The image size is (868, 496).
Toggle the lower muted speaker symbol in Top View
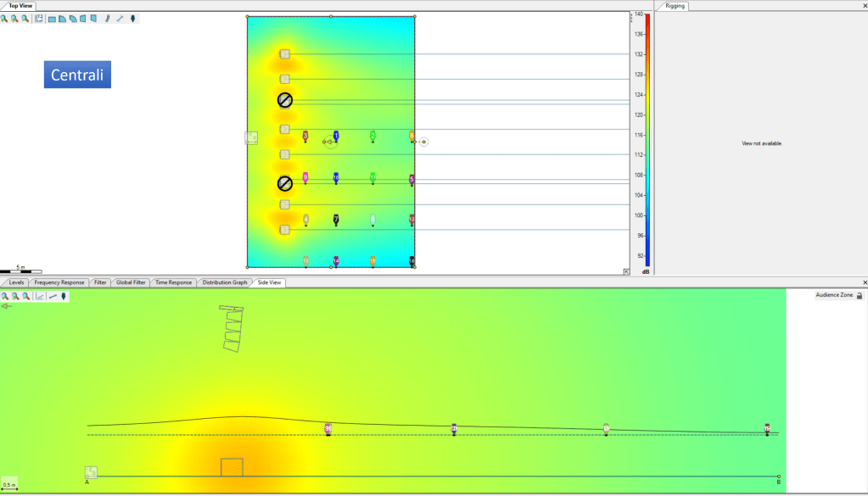coord(285,183)
